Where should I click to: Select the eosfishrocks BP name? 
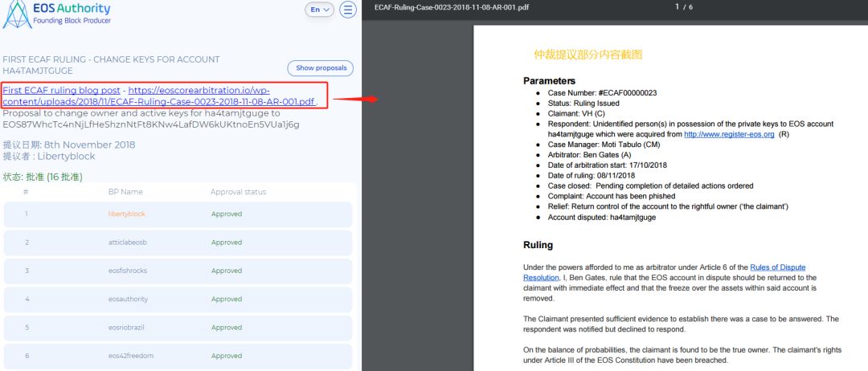click(128, 271)
